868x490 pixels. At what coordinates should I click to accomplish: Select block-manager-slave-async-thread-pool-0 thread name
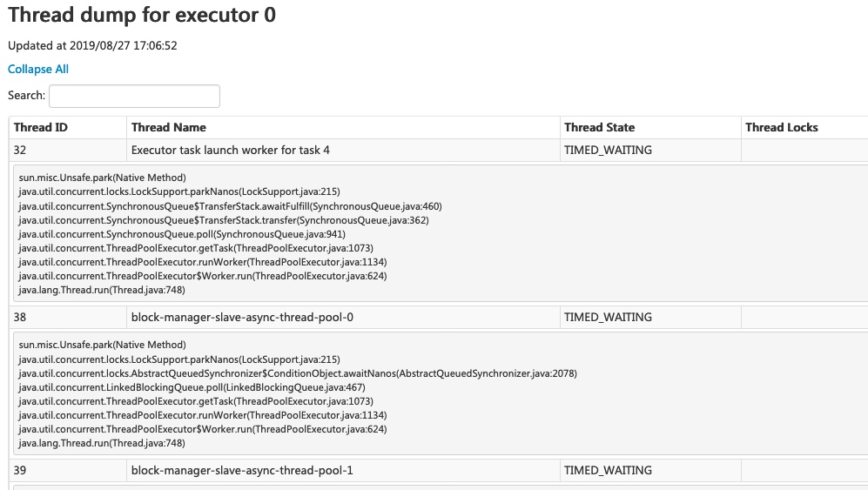coord(242,318)
